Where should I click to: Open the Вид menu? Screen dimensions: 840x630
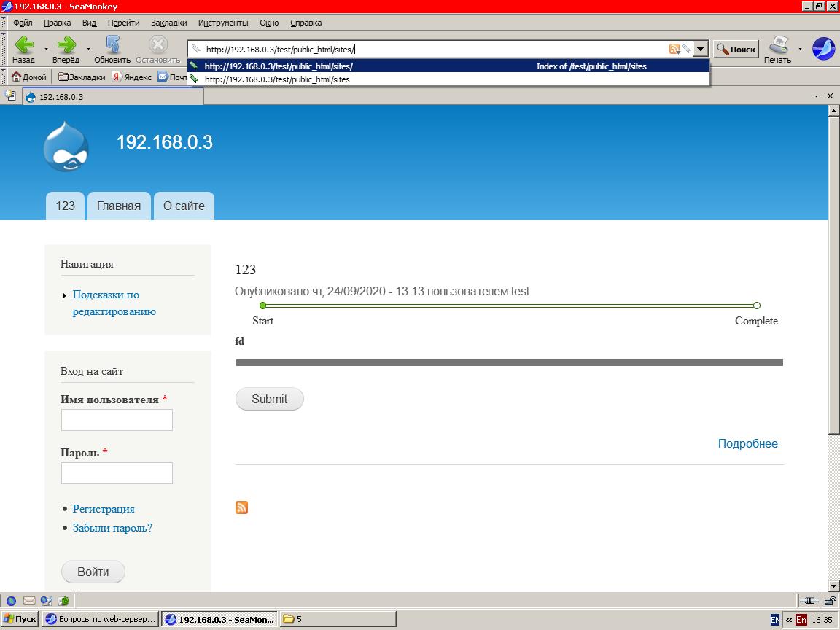(89, 23)
